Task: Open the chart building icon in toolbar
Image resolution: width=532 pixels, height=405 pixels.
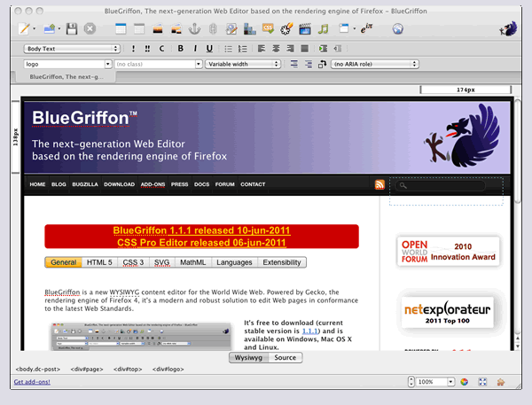Action: click(x=250, y=29)
